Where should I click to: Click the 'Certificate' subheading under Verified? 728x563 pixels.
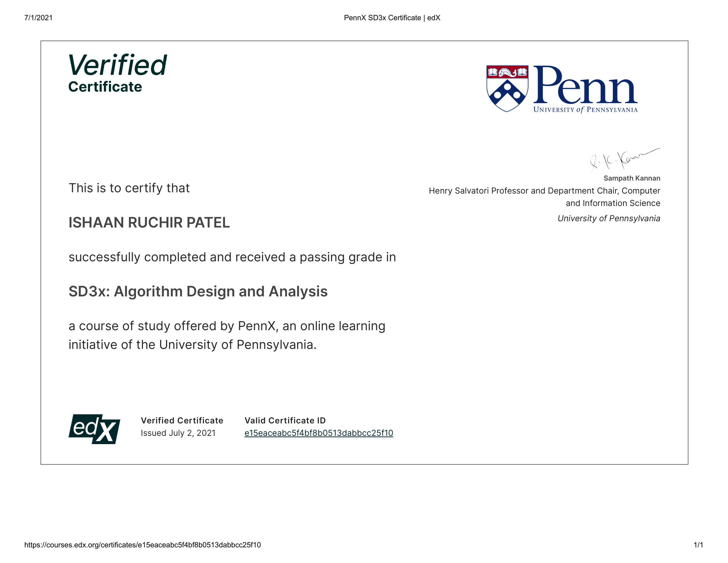105,87
